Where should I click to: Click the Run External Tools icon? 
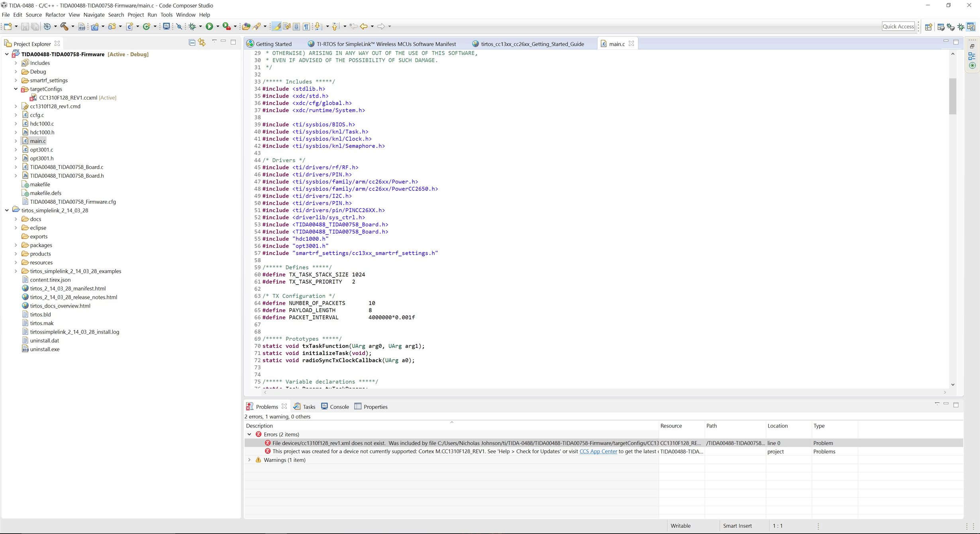(226, 26)
